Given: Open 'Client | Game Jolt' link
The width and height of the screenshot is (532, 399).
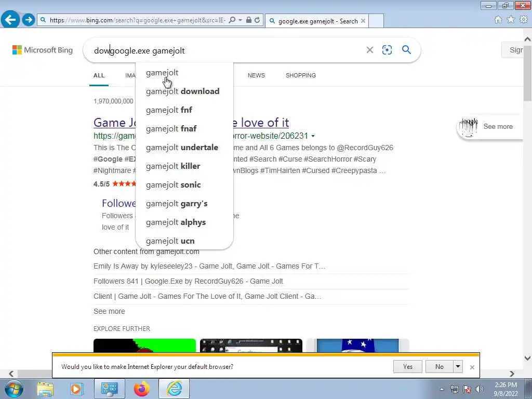Looking at the screenshot, I should point(207,296).
